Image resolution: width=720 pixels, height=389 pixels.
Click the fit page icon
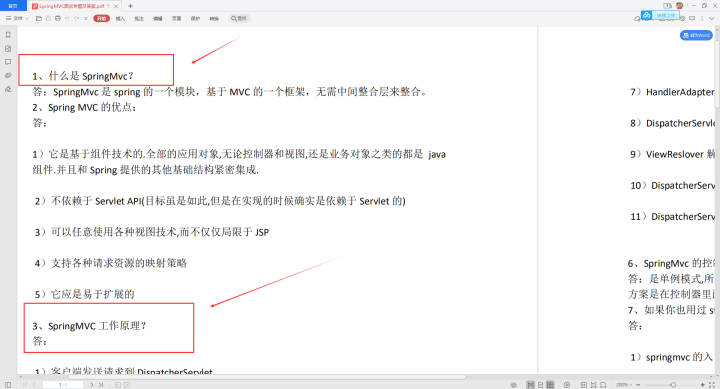coord(593,385)
